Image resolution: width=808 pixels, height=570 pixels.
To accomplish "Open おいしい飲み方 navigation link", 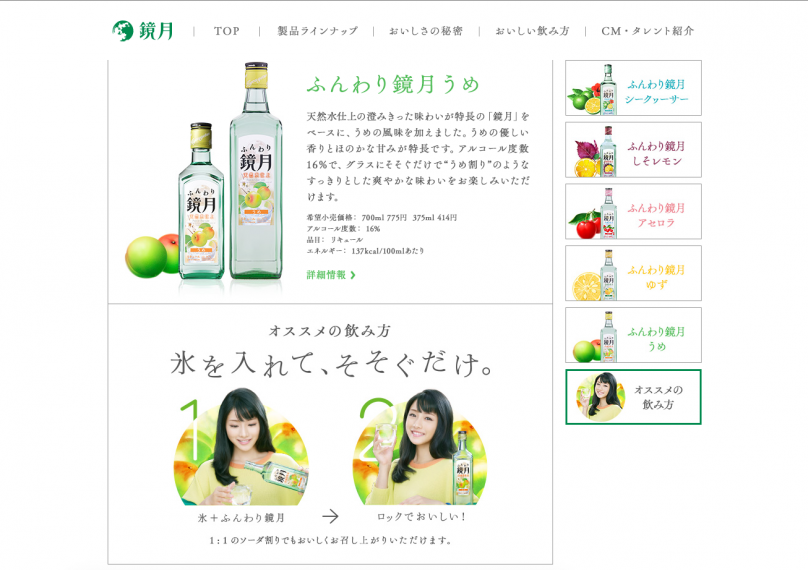I will coord(532,31).
